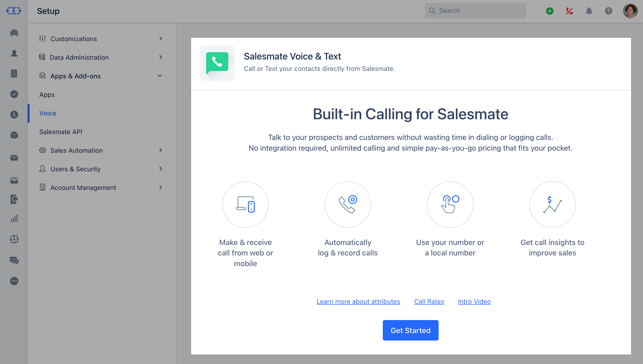Click the call insights chart icon
643x364 pixels.
552,205
